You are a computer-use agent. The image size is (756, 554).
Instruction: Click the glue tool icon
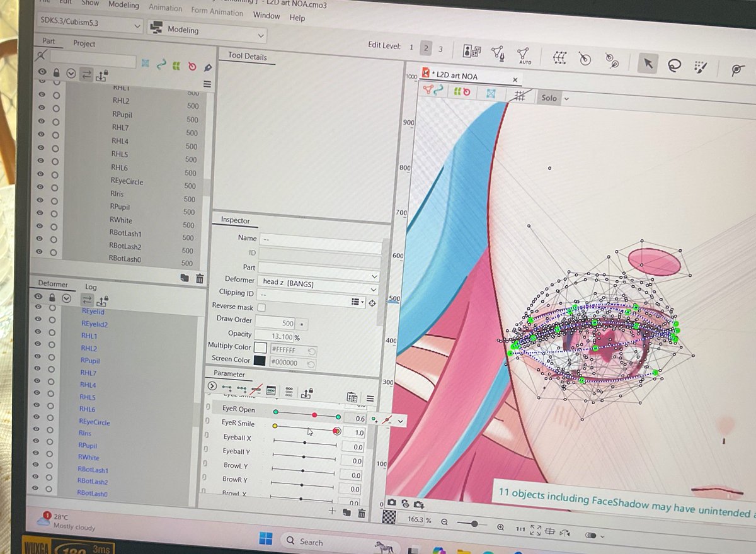click(610, 60)
